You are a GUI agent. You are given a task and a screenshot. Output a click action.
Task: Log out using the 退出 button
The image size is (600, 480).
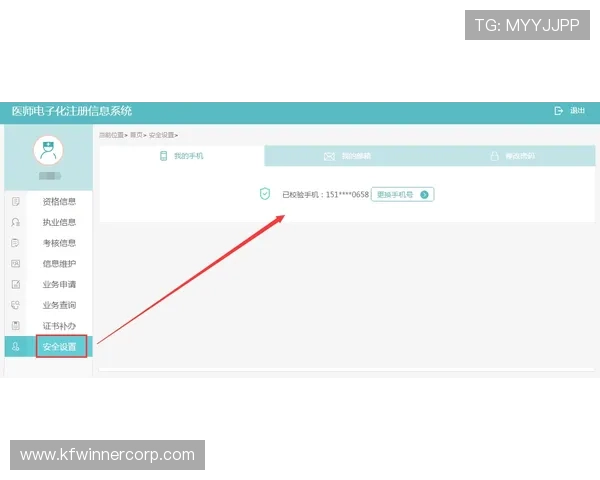click(x=571, y=111)
